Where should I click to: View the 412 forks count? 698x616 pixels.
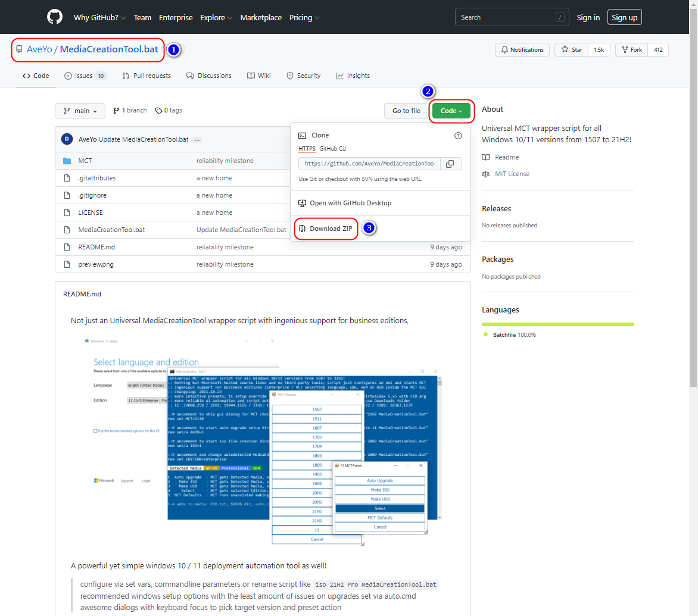point(658,50)
